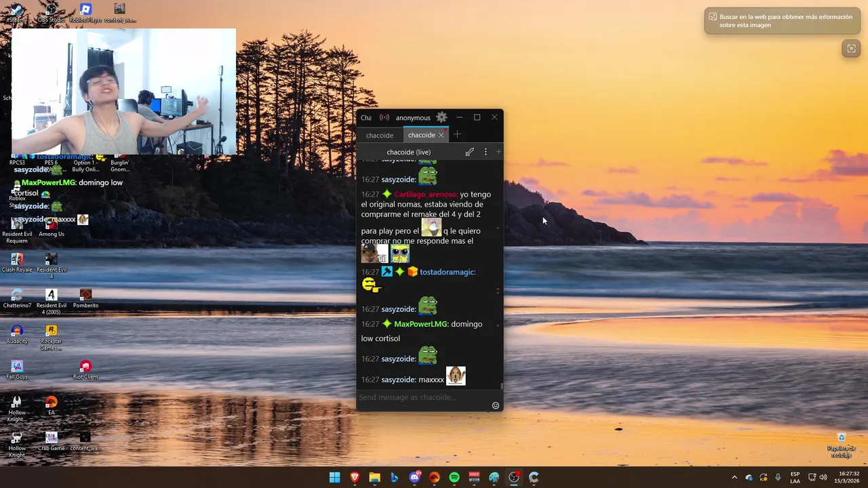Select the Chatterino7 desktop shortcut

(17, 298)
